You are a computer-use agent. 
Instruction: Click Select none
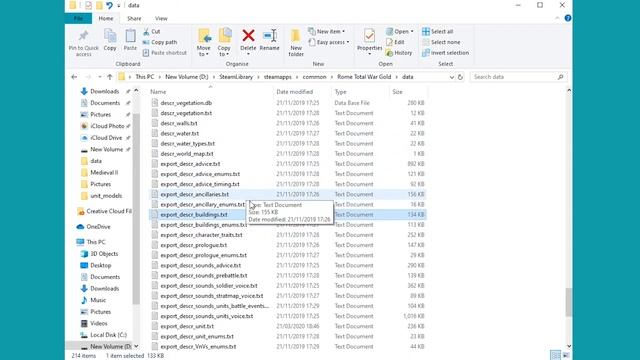click(441, 42)
